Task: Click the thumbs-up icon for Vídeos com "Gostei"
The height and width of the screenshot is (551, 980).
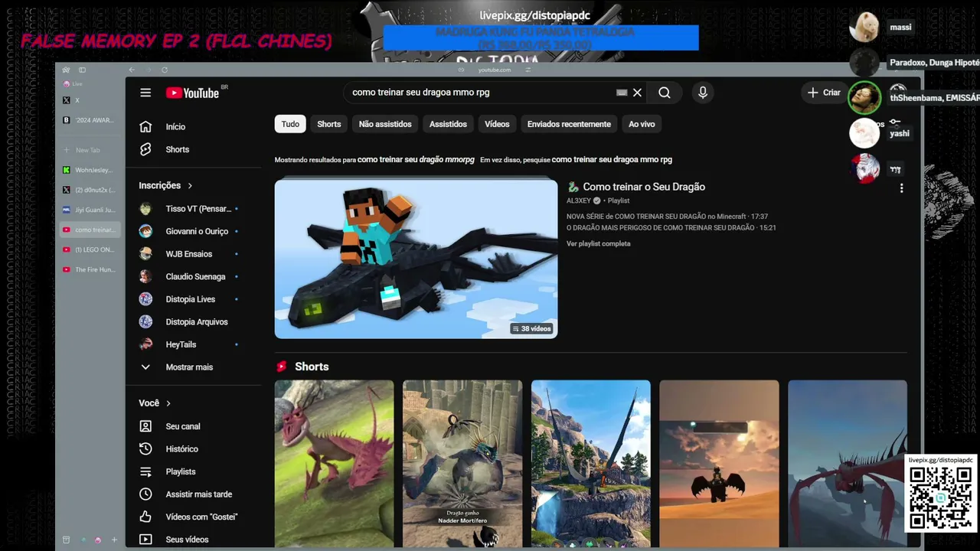Action: point(145,517)
